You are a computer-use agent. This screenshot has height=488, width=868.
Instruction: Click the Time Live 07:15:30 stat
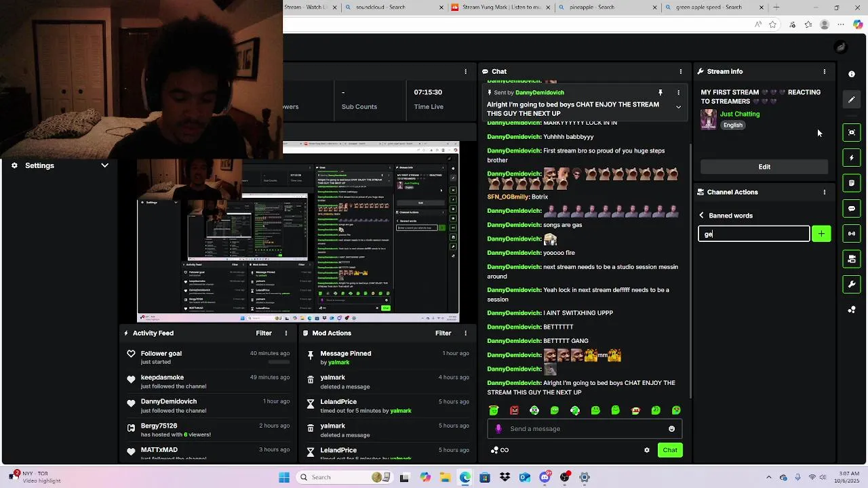[x=429, y=99]
